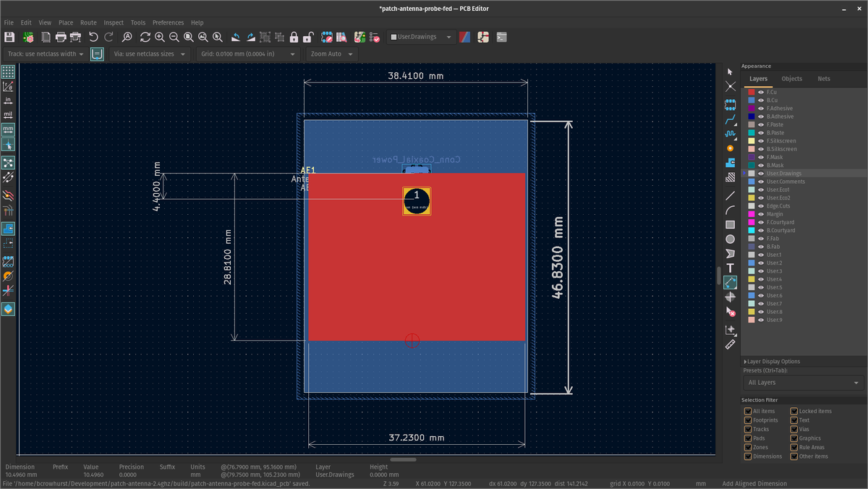Screen dimensions: 868x489
Task: Zoom out using the toolbar magnifier
Action: point(174,37)
